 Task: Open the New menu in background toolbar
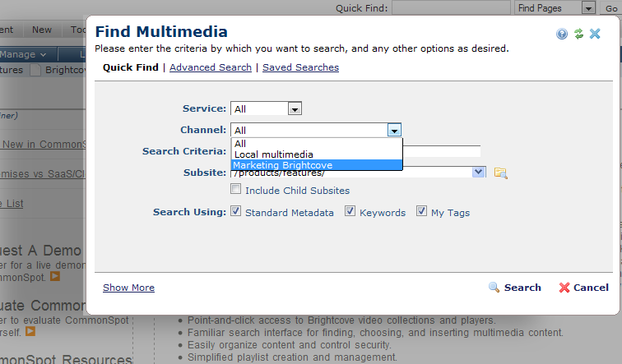(x=42, y=30)
